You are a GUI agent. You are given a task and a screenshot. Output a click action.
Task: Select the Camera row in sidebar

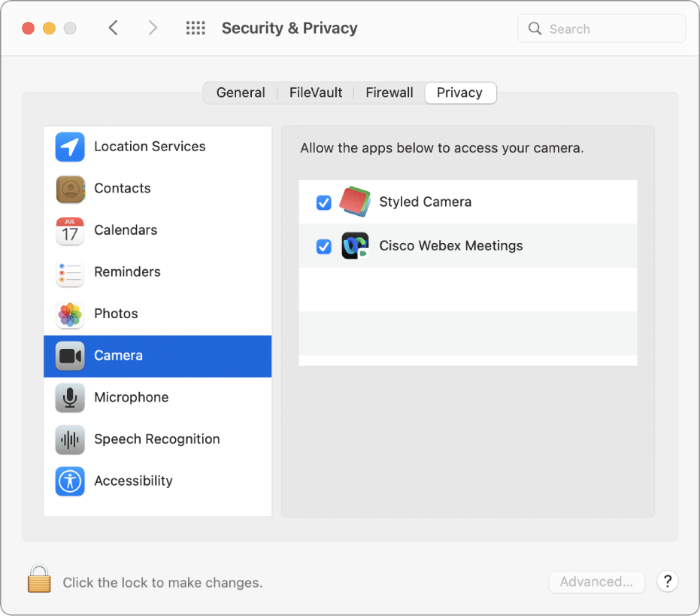tap(157, 356)
